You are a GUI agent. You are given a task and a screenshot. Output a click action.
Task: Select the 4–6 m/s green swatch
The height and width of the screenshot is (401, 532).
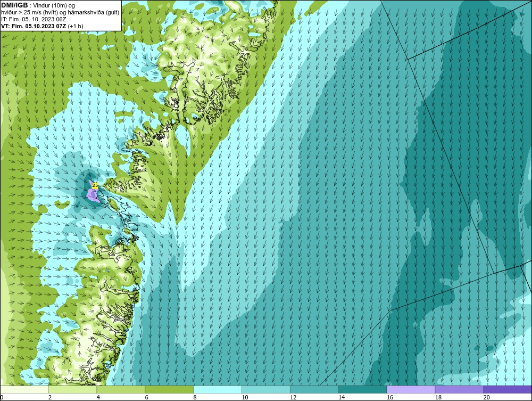121,389
